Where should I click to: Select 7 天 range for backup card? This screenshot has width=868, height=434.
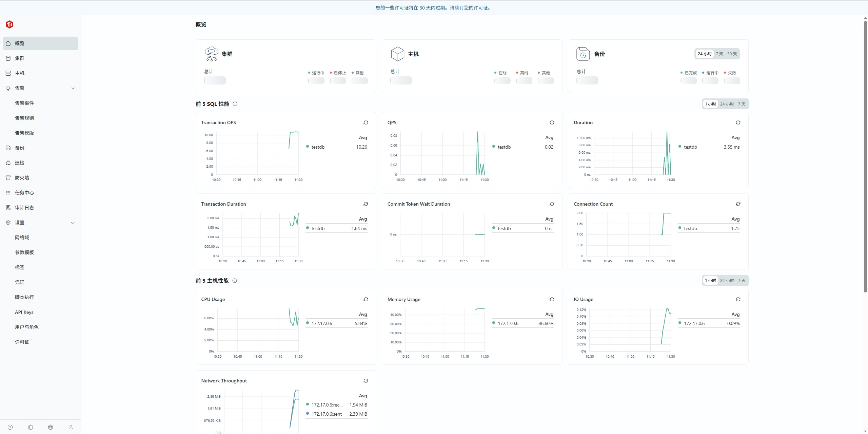click(719, 54)
